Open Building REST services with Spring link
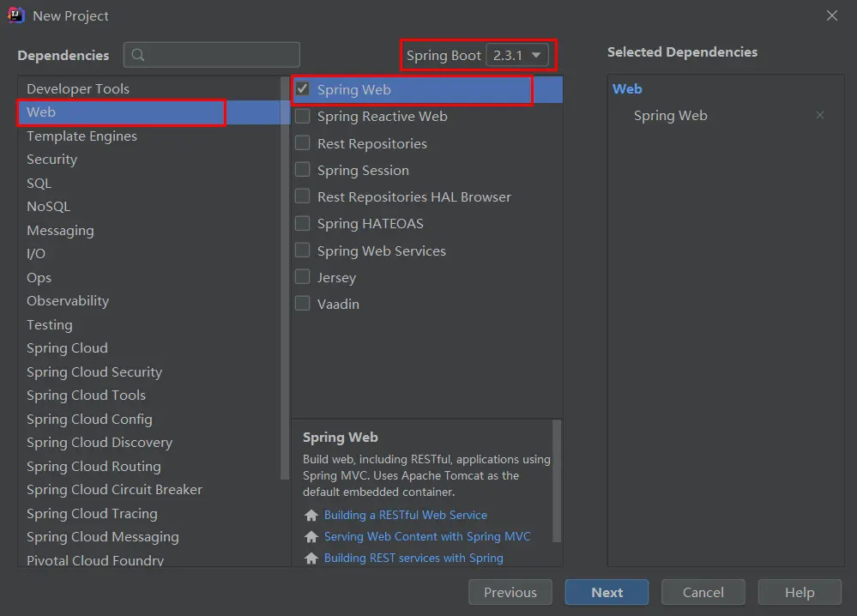The width and height of the screenshot is (857, 616). pyautogui.click(x=413, y=558)
